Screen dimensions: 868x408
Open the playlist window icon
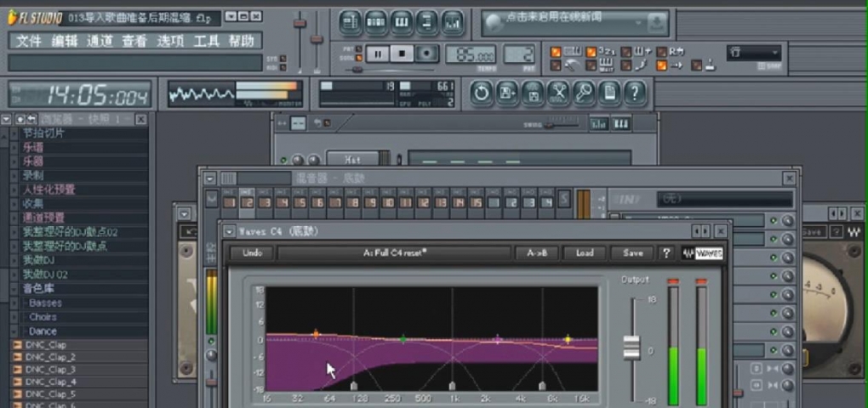click(350, 23)
